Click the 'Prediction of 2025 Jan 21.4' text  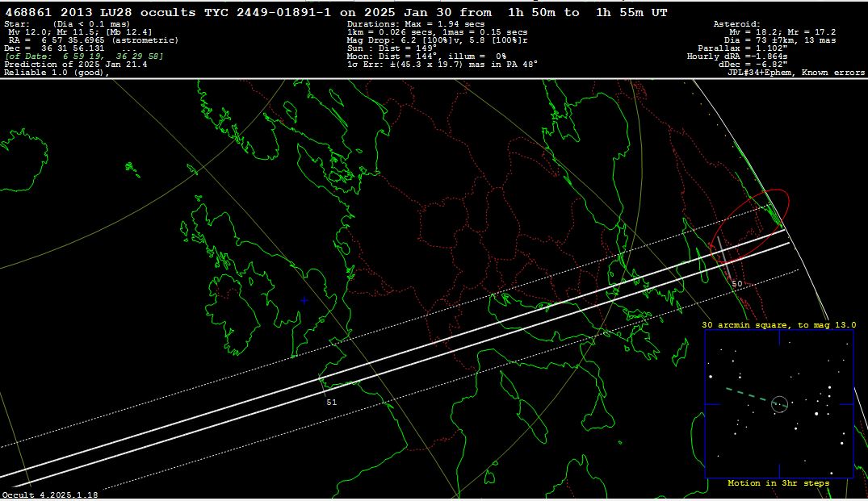75,65
